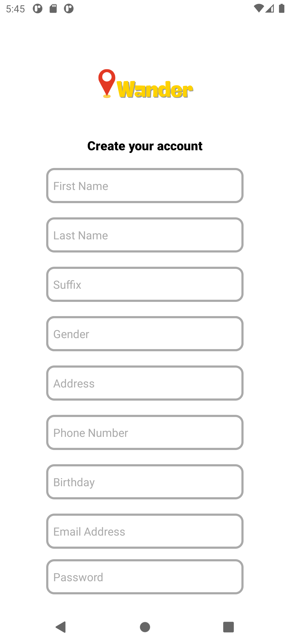Tap the Password field

[145, 577]
